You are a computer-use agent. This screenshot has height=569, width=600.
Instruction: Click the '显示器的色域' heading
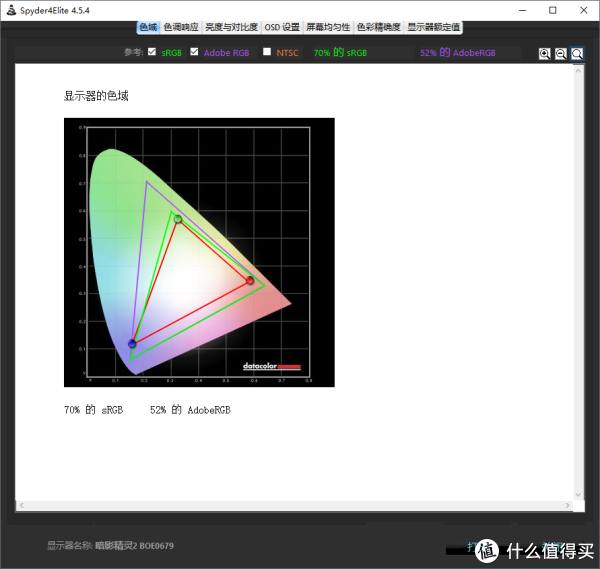click(x=96, y=96)
